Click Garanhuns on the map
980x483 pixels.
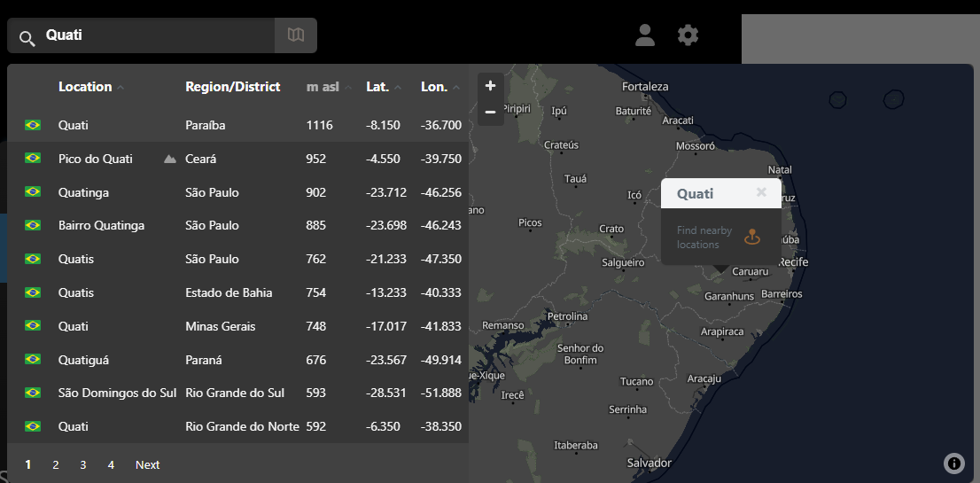[x=729, y=296]
